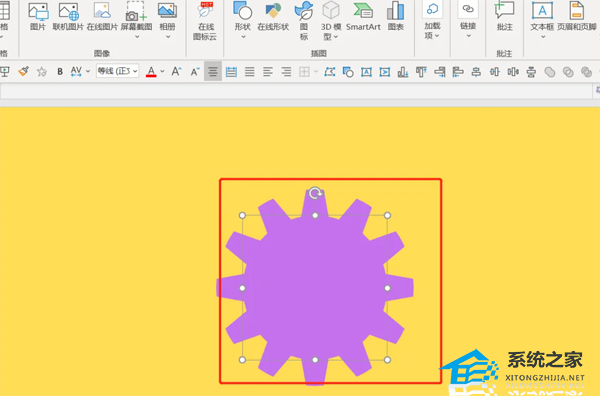Click the 在线形状 online shapes icon

(273, 16)
